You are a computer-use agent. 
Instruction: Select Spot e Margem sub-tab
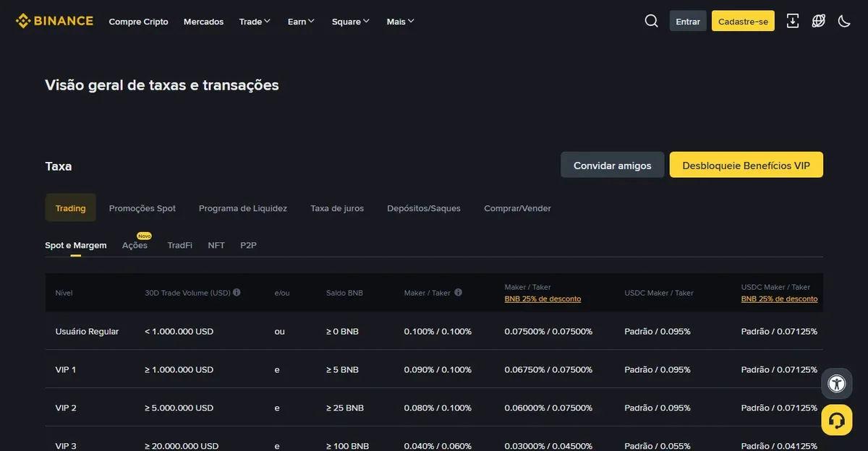tap(76, 245)
